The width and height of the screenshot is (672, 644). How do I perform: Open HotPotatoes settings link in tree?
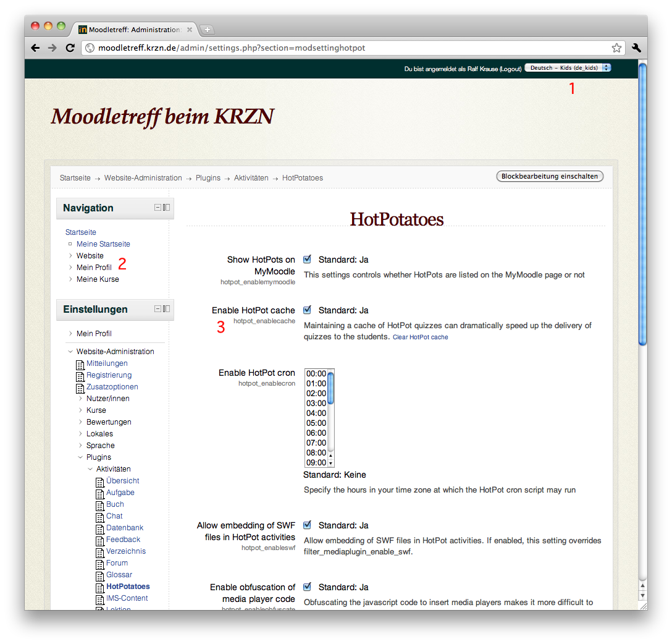click(128, 586)
